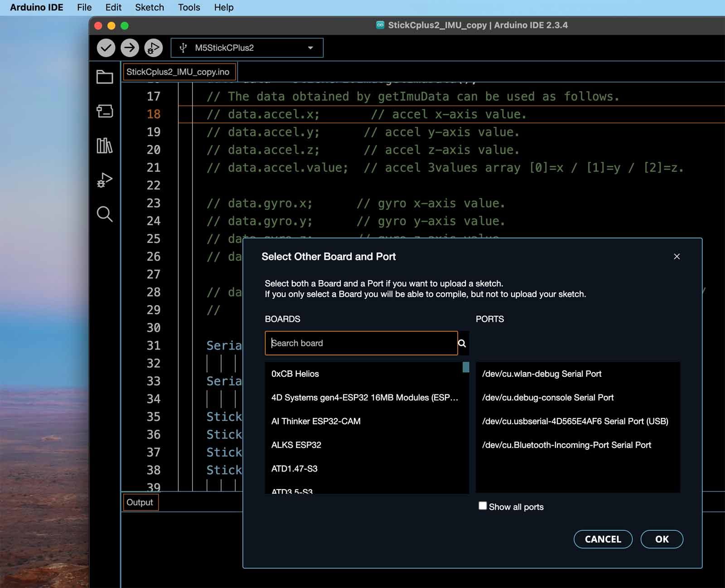Open the Boards Manager sidebar icon
The width and height of the screenshot is (725, 588).
105,111
